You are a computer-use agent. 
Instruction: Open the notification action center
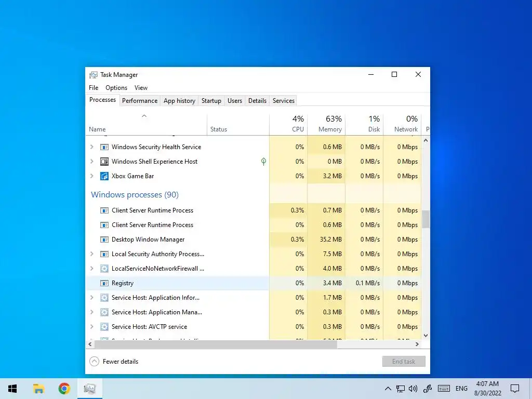pyautogui.click(x=515, y=389)
